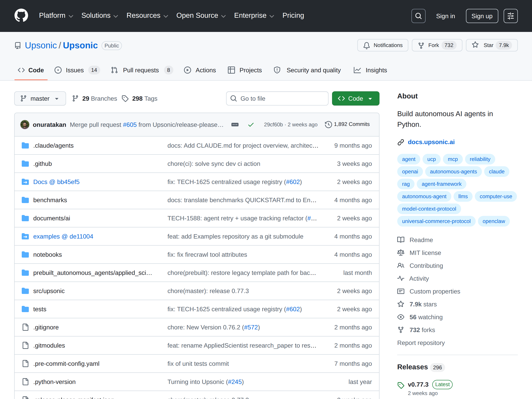Expand the Resources menu
This screenshot has width=532, height=399.
[147, 16]
